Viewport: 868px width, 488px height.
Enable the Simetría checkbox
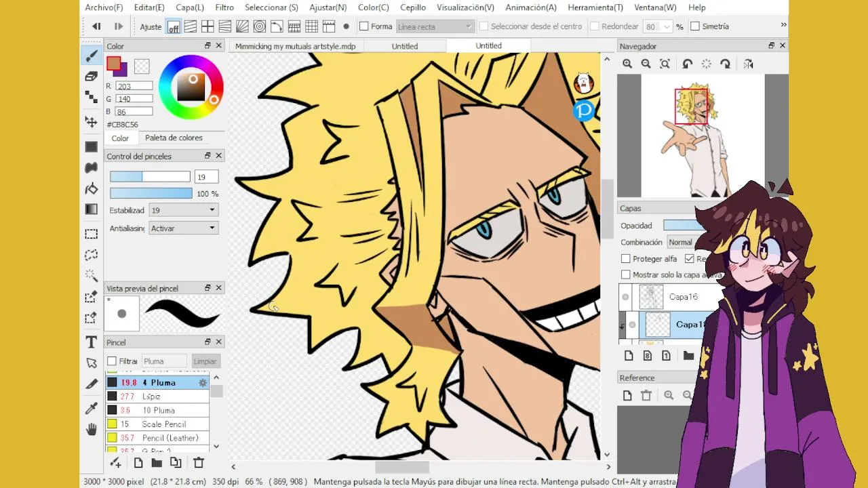click(x=695, y=26)
